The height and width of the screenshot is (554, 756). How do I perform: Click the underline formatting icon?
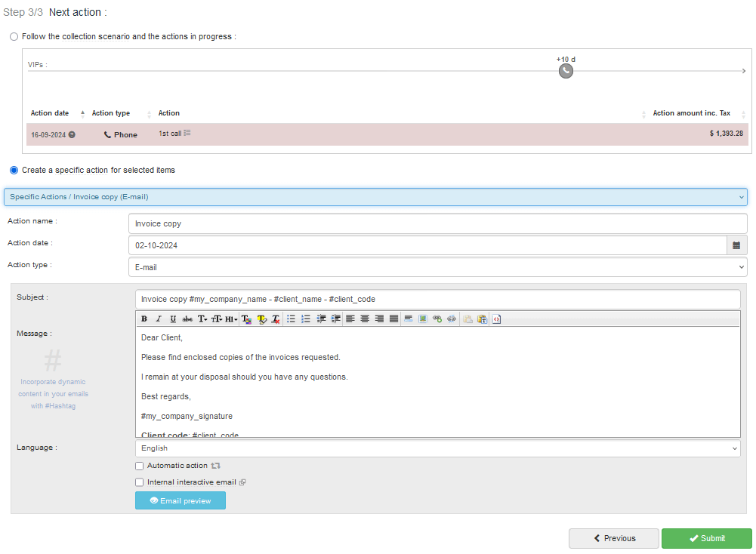click(173, 319)
